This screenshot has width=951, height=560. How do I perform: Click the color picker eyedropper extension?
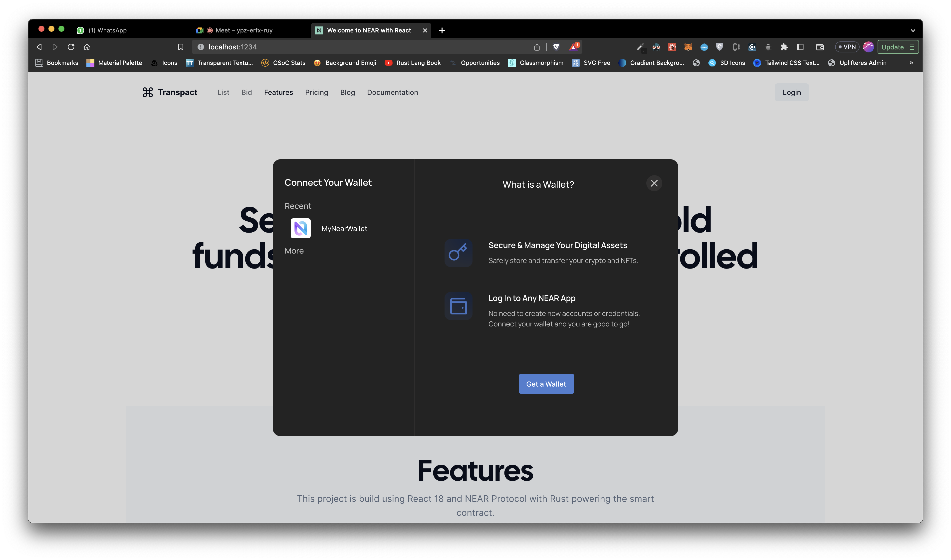click(x=640, y=47)
